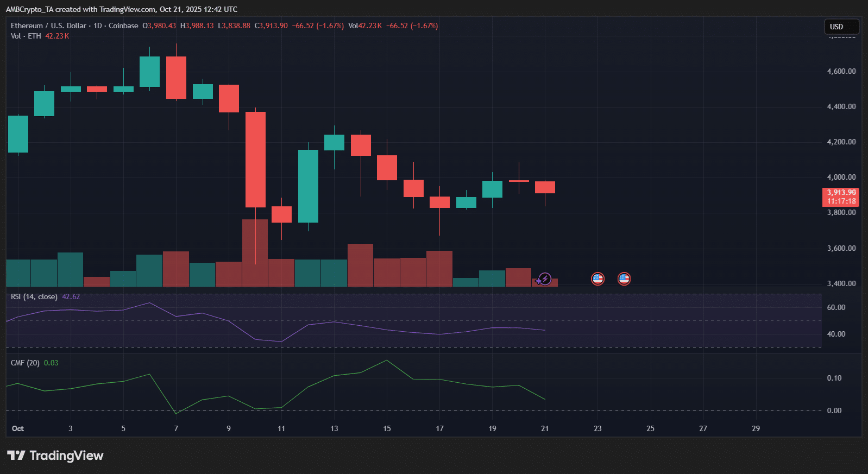Click the RSI 60.00 scale label
This screenshot has width=868, height=474.
[x=836, y=307]
